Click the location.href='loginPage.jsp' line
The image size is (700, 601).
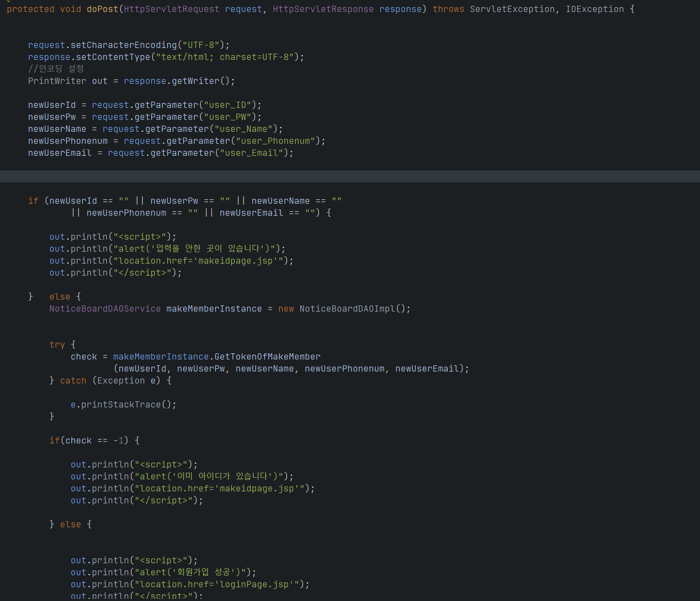(x=190, y=584)
